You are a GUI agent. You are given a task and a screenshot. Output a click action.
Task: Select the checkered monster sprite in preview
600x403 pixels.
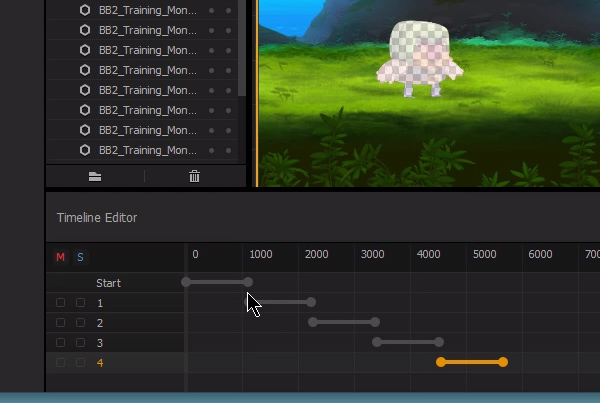tap(419, 58)
